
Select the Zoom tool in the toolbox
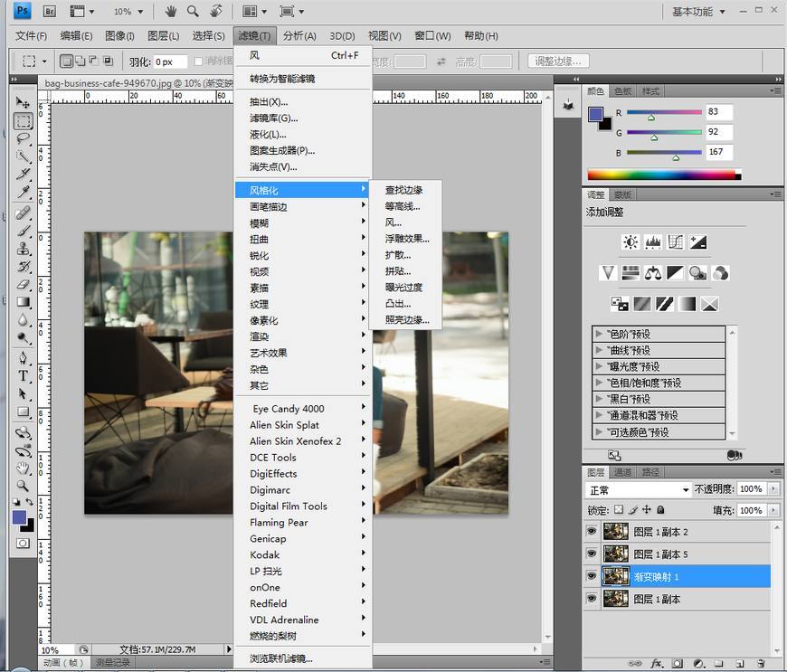24,487
